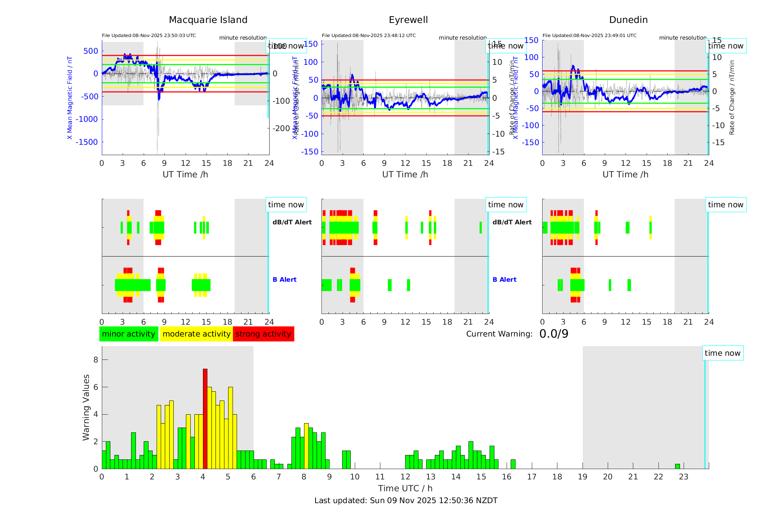The width and height of the screenshot is (784, 532).
Task: Click the Current Warning 0.0/9 value
Action: pyautogui.click(x=554, y=334)
